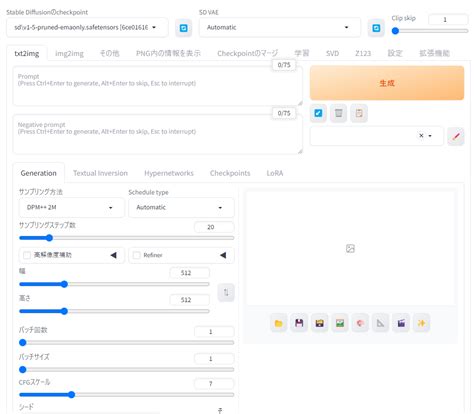Open the output folder icon
The height and width of the screenshot is (414, 474).
pos(279,323)
